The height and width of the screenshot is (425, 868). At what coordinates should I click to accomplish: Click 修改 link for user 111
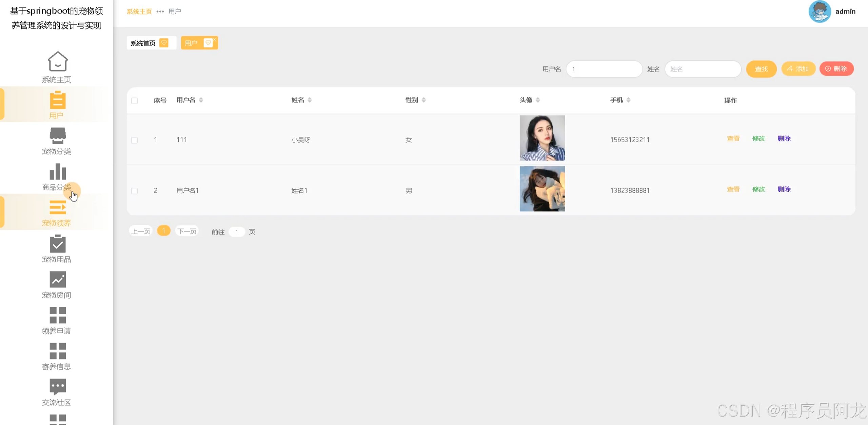758,138
